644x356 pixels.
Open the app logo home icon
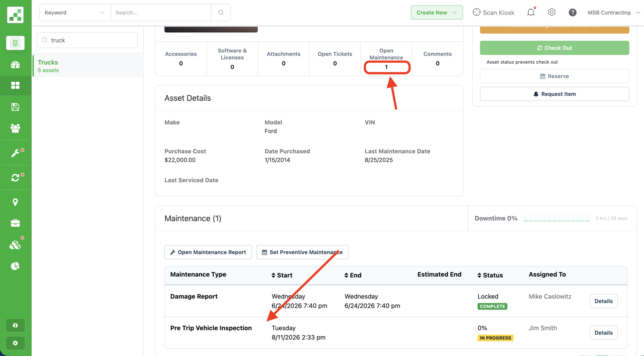click(x=15, y=15)
